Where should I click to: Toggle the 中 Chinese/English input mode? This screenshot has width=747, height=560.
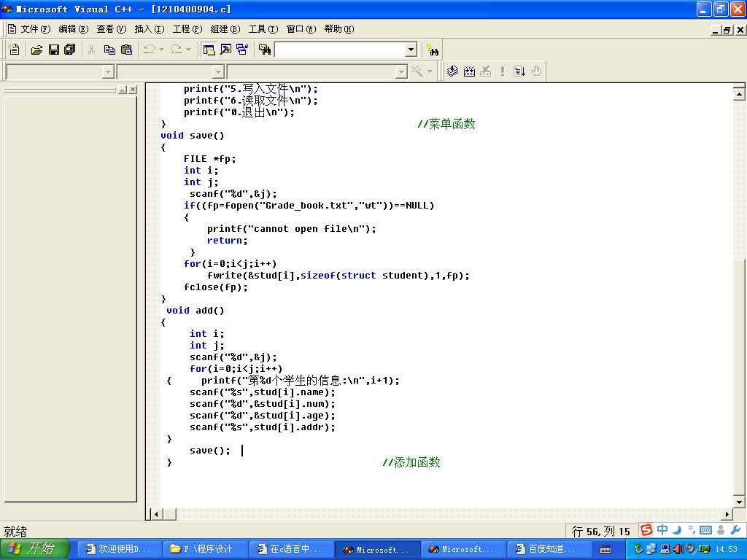[x=662, y=530]
